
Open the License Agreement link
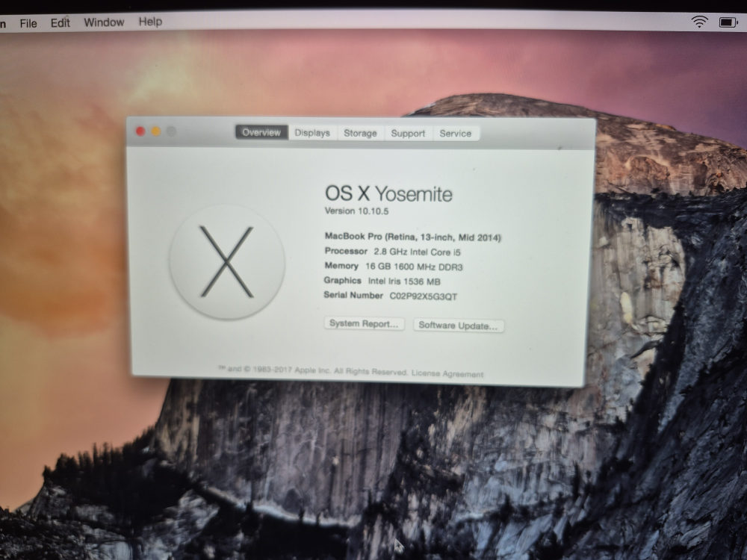[447, 374]
